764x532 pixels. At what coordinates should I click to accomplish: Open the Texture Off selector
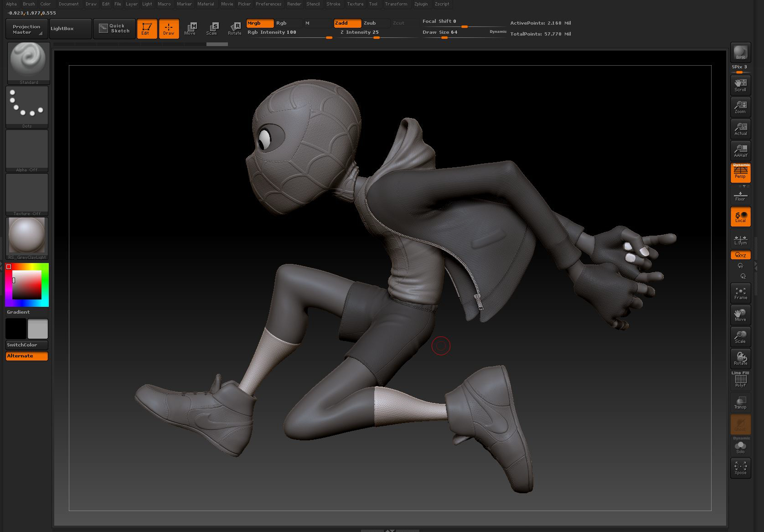coord(27,195)
